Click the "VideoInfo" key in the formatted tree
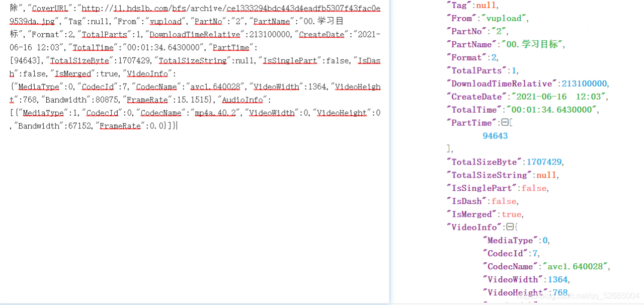644x305 pixels. tap(474, 227)
